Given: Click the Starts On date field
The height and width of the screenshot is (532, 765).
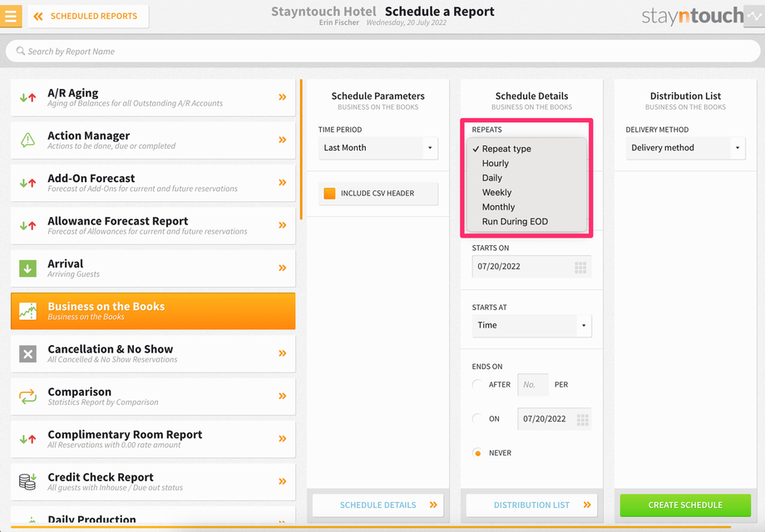Looking at the screenshot, I should [x=531, y=267].
